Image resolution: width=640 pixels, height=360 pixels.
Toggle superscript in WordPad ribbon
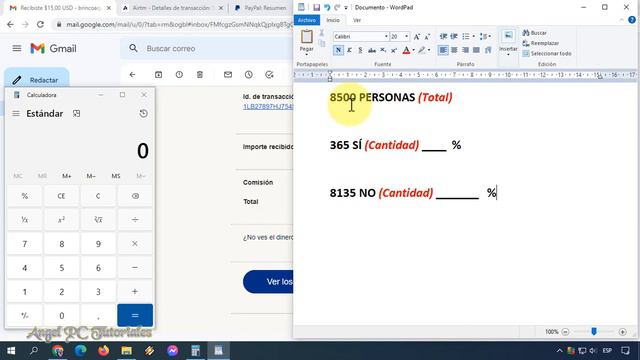coord(393,50)
